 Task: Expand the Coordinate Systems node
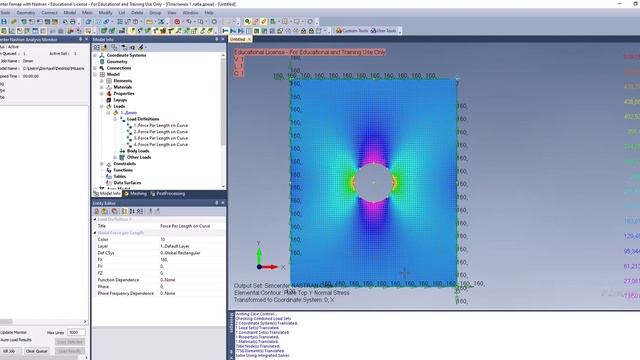[96, 55]
